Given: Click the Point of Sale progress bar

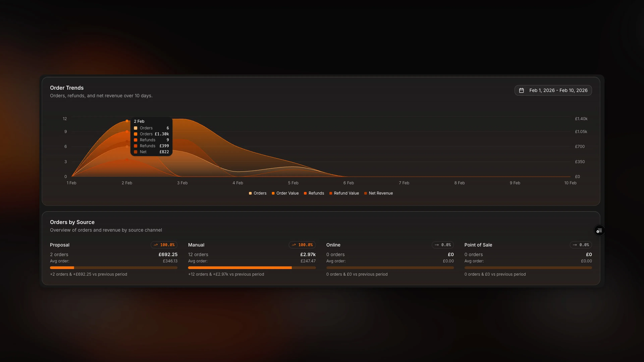Looking at the screenshot, I should (x=528, y=268).
